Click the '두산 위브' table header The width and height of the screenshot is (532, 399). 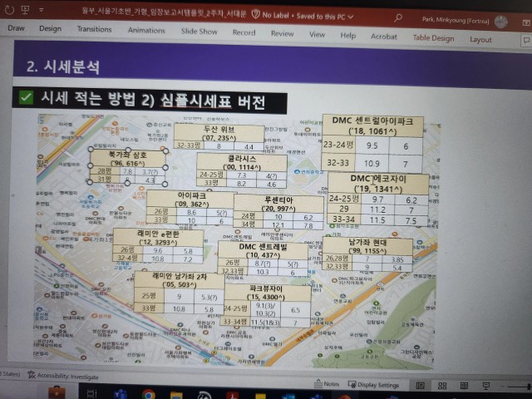219,133
